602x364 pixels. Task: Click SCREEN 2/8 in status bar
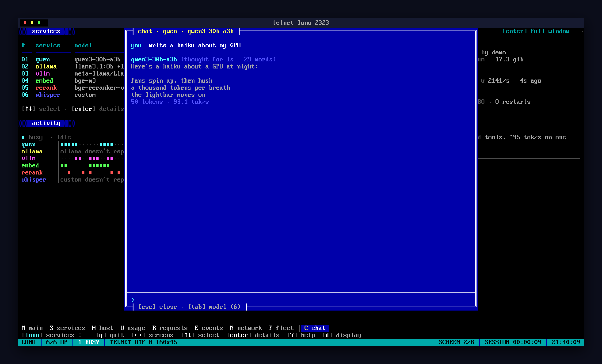point(456,342)
